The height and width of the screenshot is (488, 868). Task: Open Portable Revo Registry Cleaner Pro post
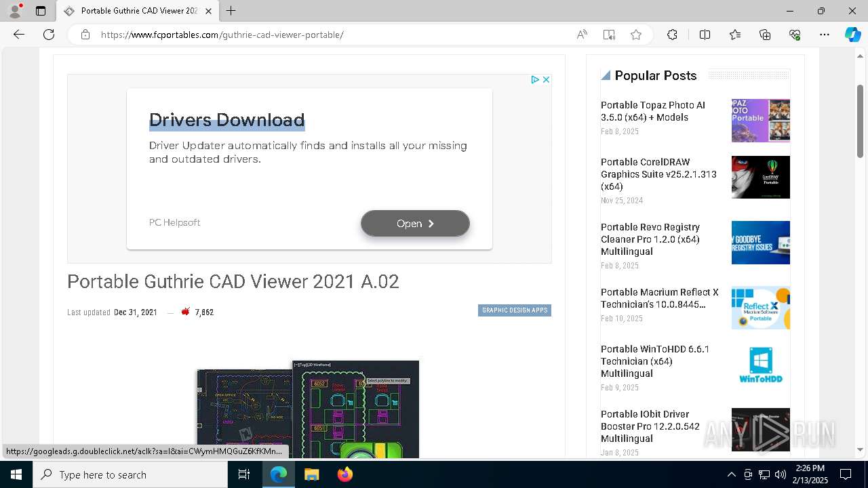[x=650, y=239]
